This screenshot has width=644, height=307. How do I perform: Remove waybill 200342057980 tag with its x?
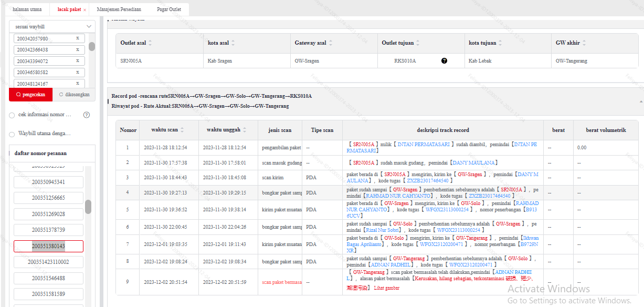point(77,38)
